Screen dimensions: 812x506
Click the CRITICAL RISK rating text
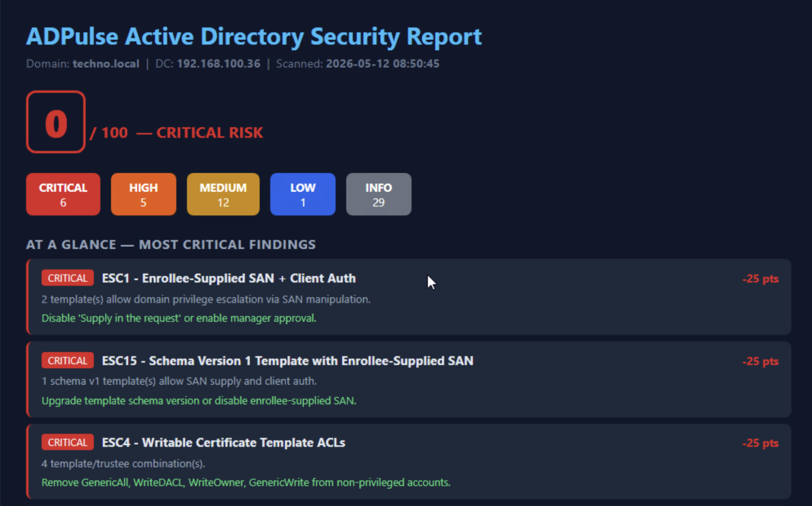(x=210, y=133)
